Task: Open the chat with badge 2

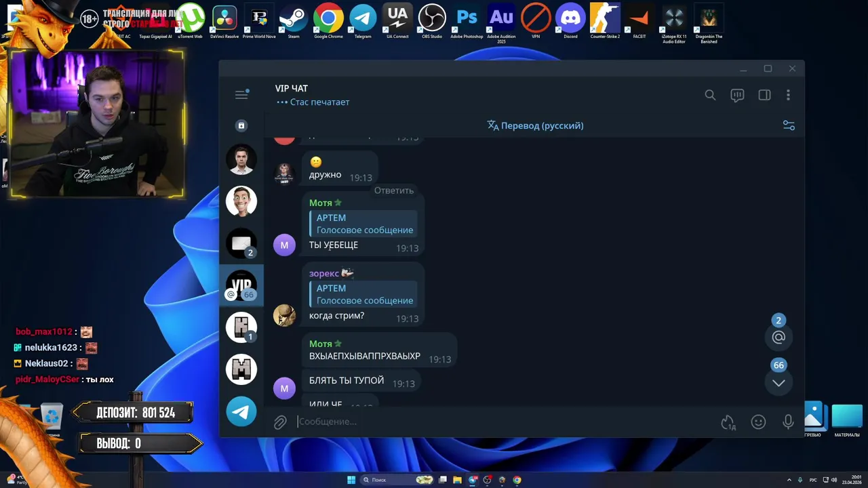Action: tap(241, 243)
